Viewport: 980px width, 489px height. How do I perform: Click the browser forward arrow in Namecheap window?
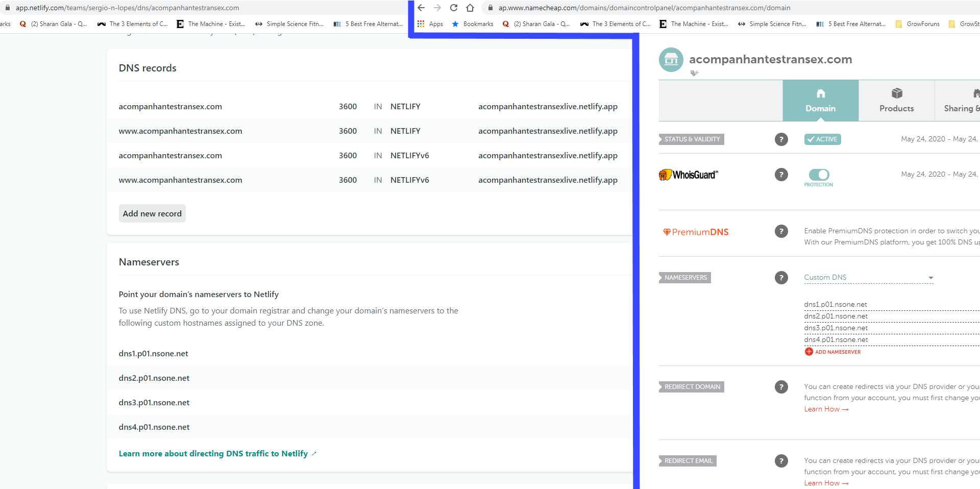click(437, 8)
